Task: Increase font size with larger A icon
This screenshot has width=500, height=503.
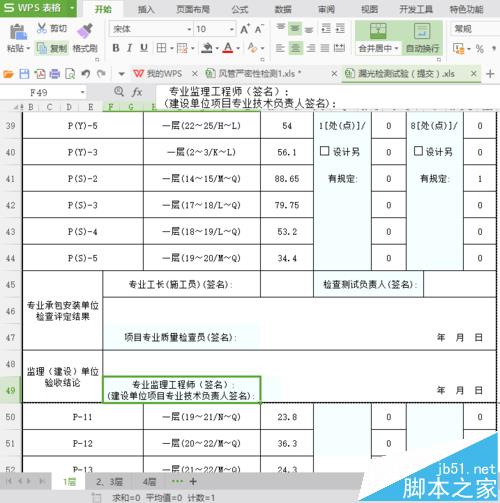Action: click(x=245, y=29)
